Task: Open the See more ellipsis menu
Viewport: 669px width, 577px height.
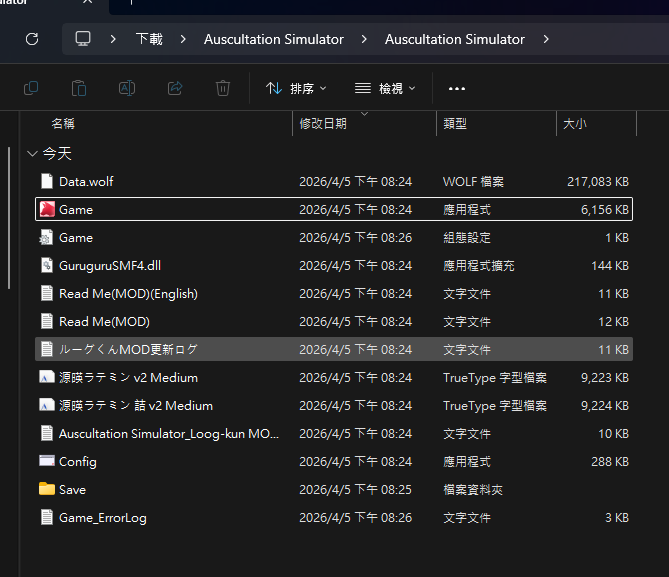Action: click(x=457, y=89)
